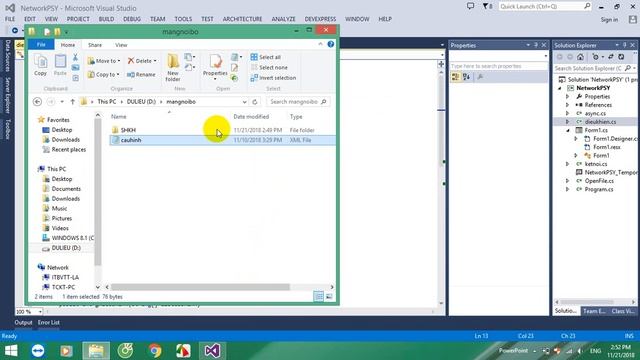Select dieukhien.cs in Solution Explorer

(600, 122)
